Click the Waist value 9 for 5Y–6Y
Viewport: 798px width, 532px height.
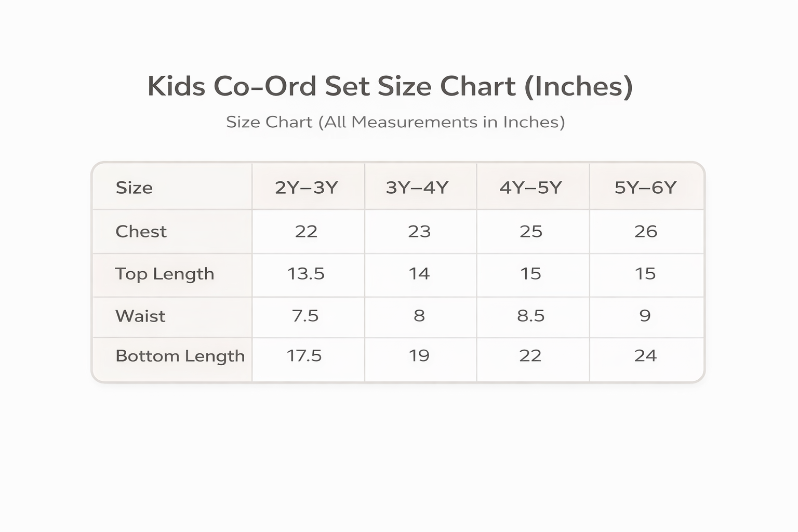645,316
